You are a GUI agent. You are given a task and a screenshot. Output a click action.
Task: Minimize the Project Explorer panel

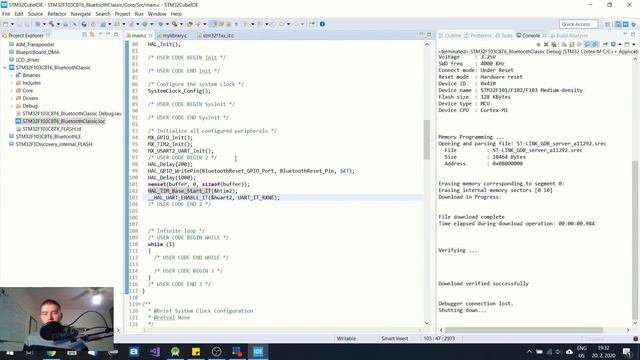pos(108,35)
